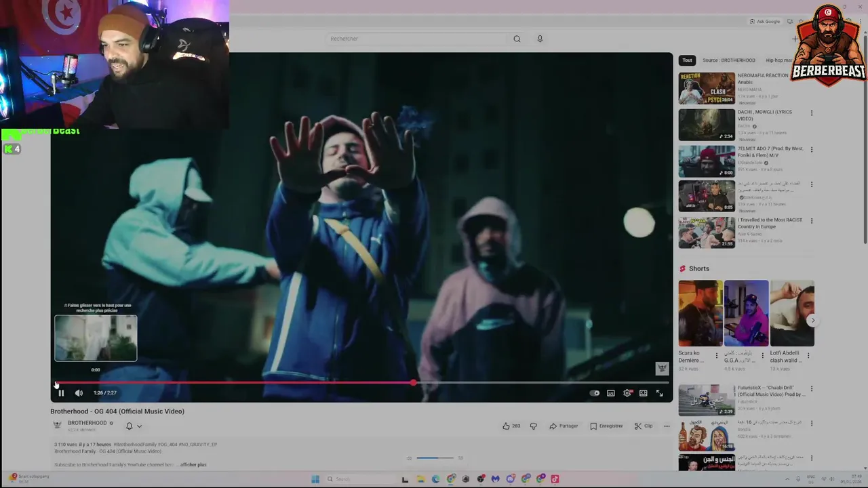Toggle the subtitles button in the player
Screen dimensions: 868x488
tap(611, 393)
